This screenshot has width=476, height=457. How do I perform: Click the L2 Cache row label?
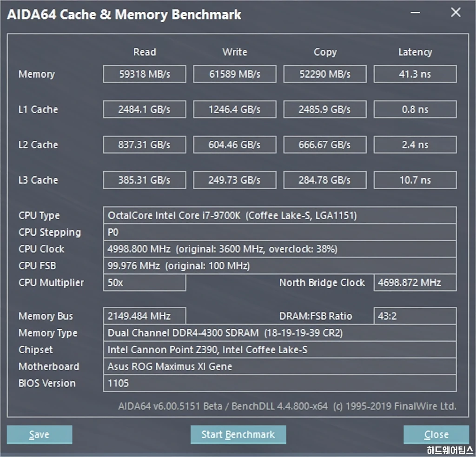(38, 145)
